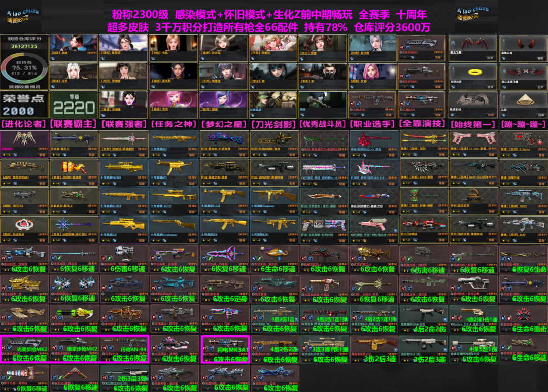Choose the [刀光剑影] title tag
The height and width of the screenshot is (392, 548).
click(x=273, y=124)
